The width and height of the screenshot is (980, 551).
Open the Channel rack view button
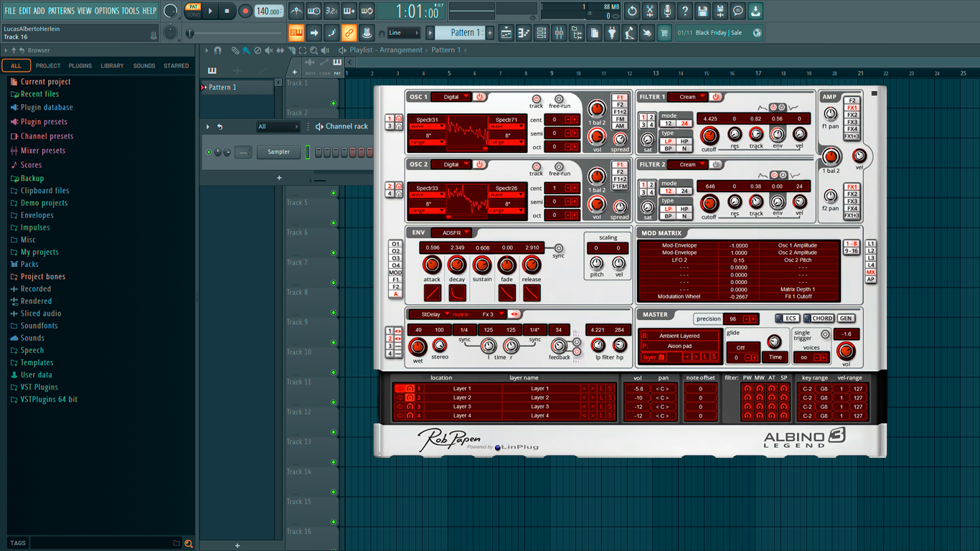click(x=542, y=33)
